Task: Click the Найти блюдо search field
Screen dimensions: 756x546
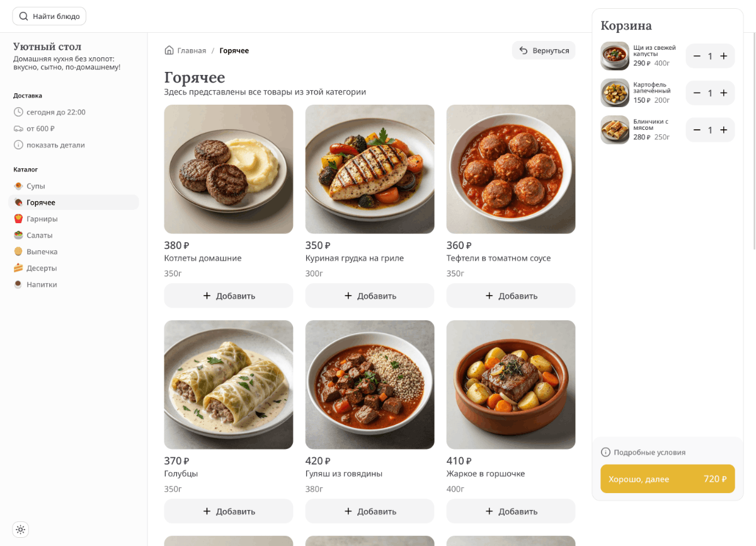Action: (x=49, y=16)
